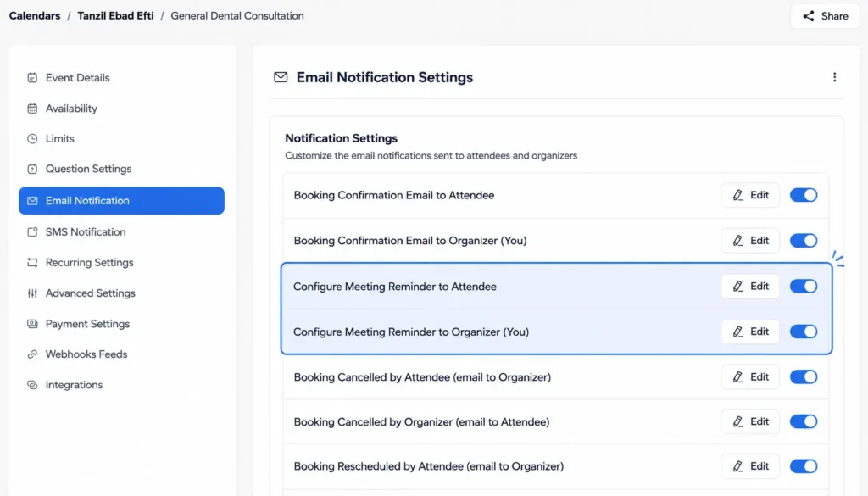Go to Calendars breadcrumb link

click(34, 15)
